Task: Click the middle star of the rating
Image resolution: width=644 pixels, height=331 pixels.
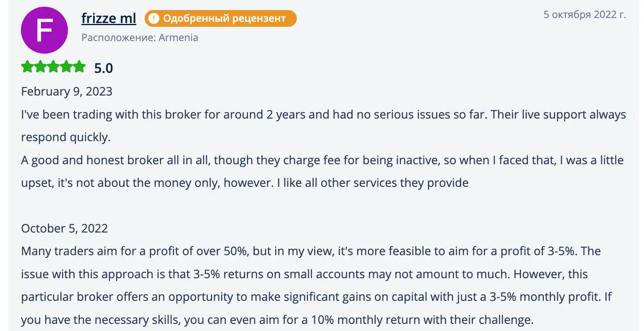Action: click(53, 67)
